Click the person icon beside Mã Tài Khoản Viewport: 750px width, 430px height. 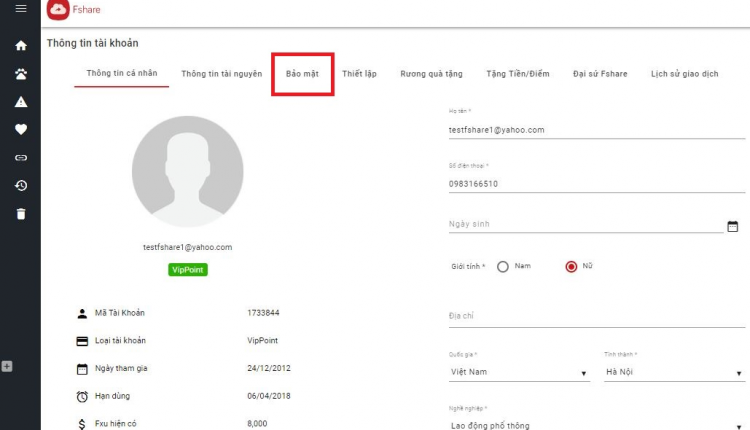coord(82,313)
